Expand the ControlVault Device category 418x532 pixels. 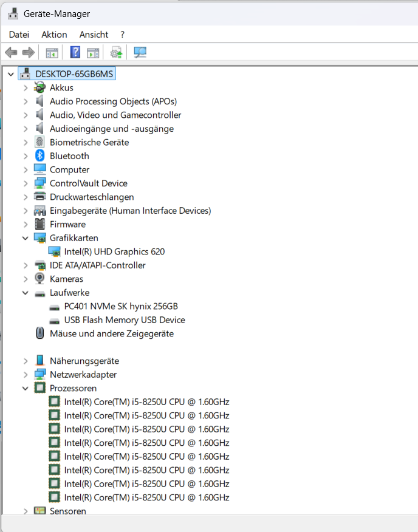(x=26, y=183)
